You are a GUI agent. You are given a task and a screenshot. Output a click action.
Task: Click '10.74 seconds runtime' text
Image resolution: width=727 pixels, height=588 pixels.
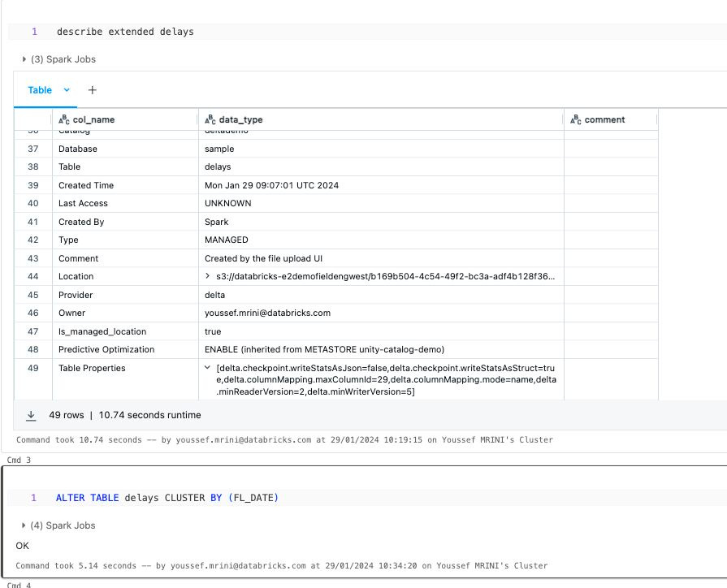pyautogui.click(x=149, y=415)
